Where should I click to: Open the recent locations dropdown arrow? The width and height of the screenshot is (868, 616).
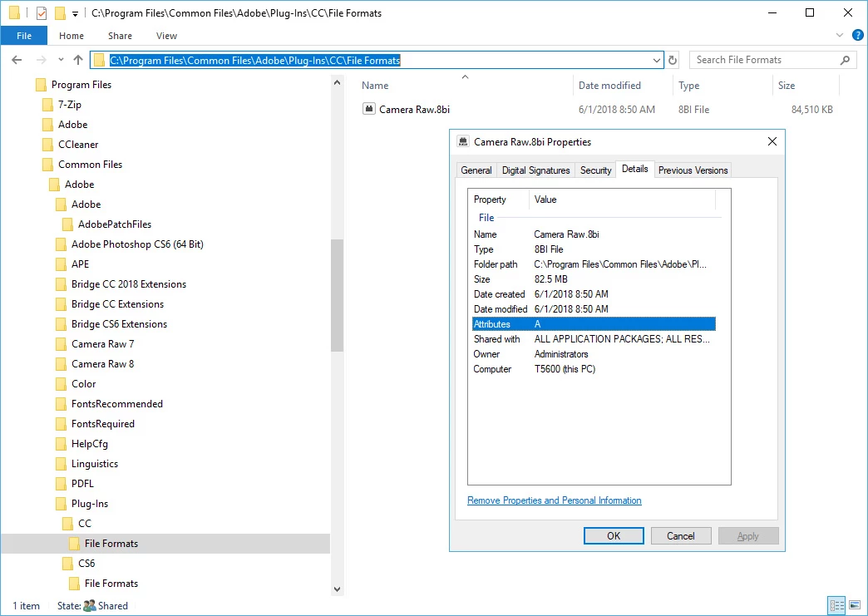pyautogui.click(x=61, y=60)
